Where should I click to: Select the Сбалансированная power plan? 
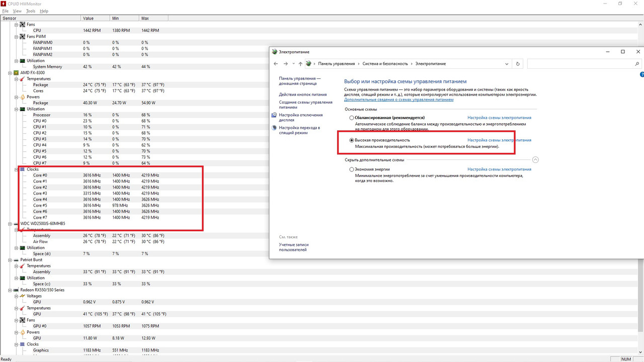point(352,118)
